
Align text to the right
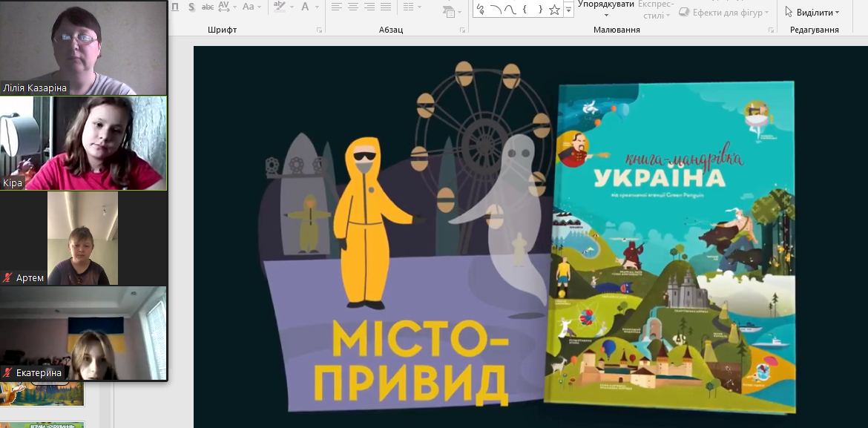tap(369, 7)
